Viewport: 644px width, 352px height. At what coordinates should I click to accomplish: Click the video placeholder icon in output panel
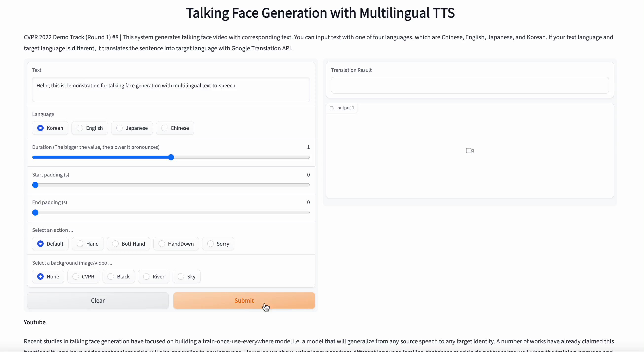tap(469, 151)
